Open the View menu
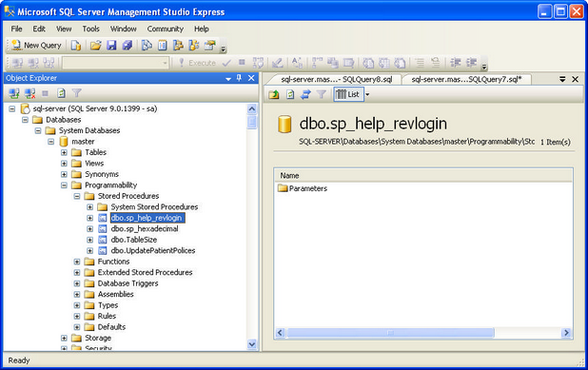The height and width of the screenshot is (370, 588). 64,29
